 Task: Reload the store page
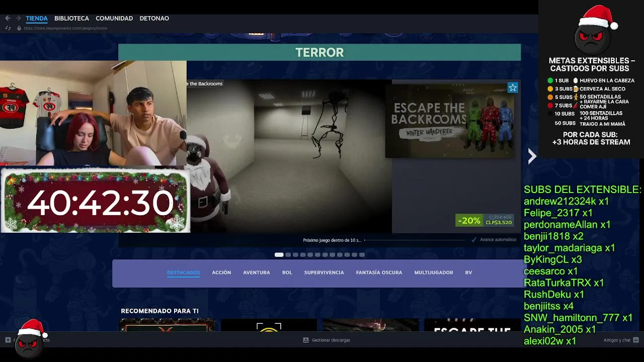point(8,28)
